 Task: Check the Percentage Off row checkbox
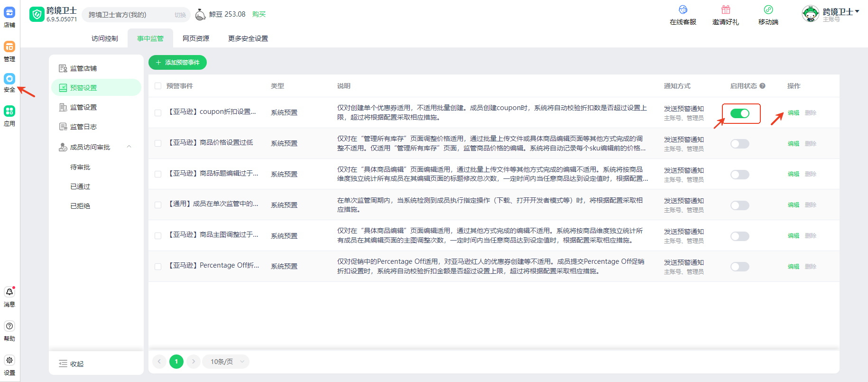tap(158, 267)
